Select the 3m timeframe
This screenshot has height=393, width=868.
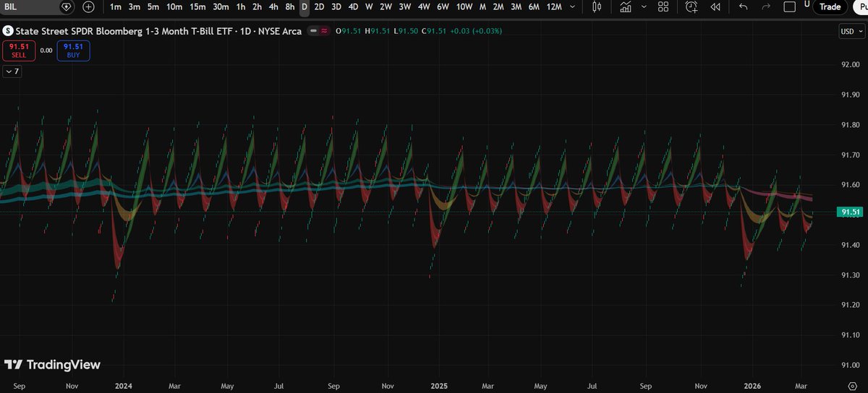click(x=135, y=7)
